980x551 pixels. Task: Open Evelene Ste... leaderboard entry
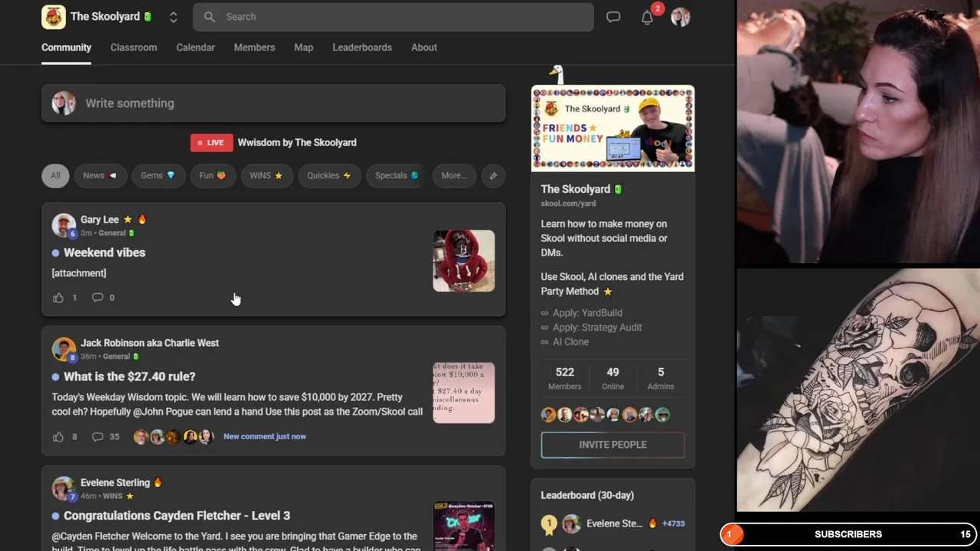(x=614, y=523)
